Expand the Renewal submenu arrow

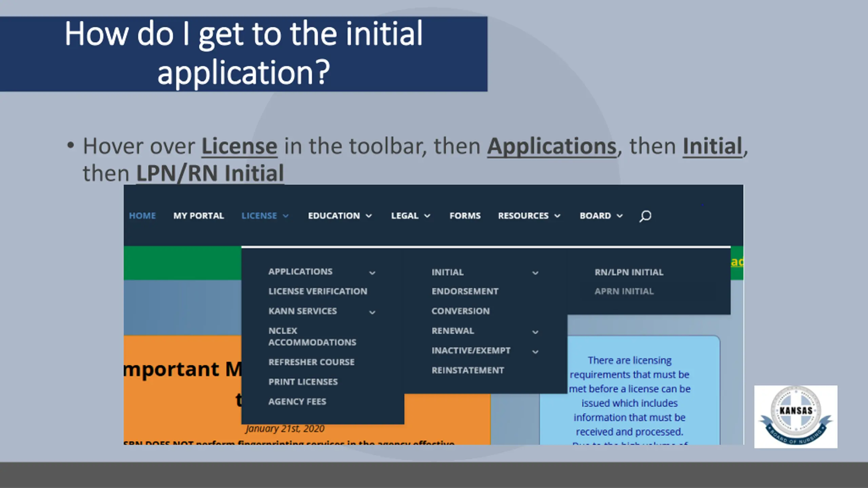535,332
